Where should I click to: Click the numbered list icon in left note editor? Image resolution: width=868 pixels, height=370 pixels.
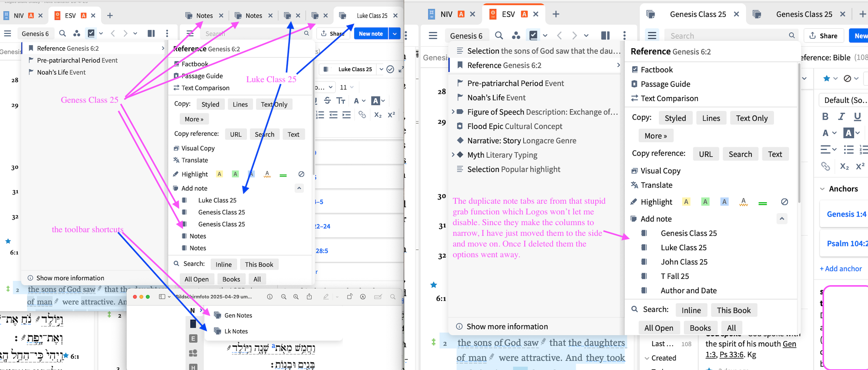(x=320, y=115)
